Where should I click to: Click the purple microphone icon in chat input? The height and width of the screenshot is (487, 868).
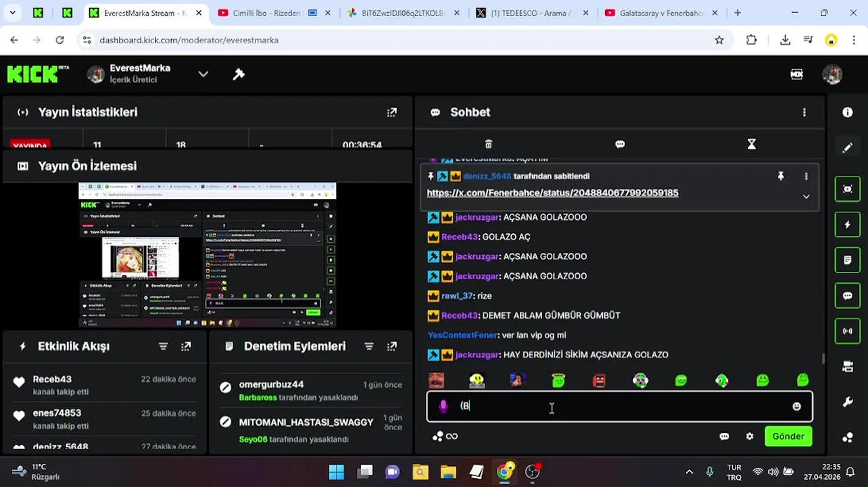tap(443, 406)
